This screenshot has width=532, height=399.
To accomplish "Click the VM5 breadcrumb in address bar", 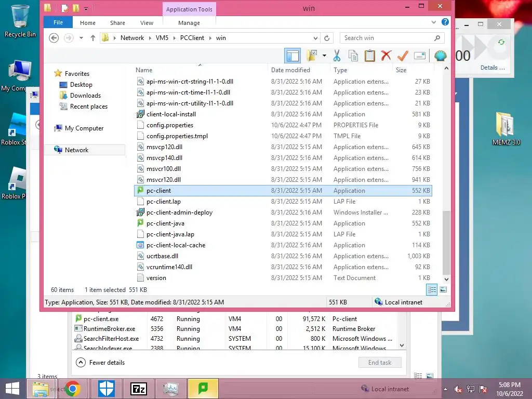I will click(162, 37).
